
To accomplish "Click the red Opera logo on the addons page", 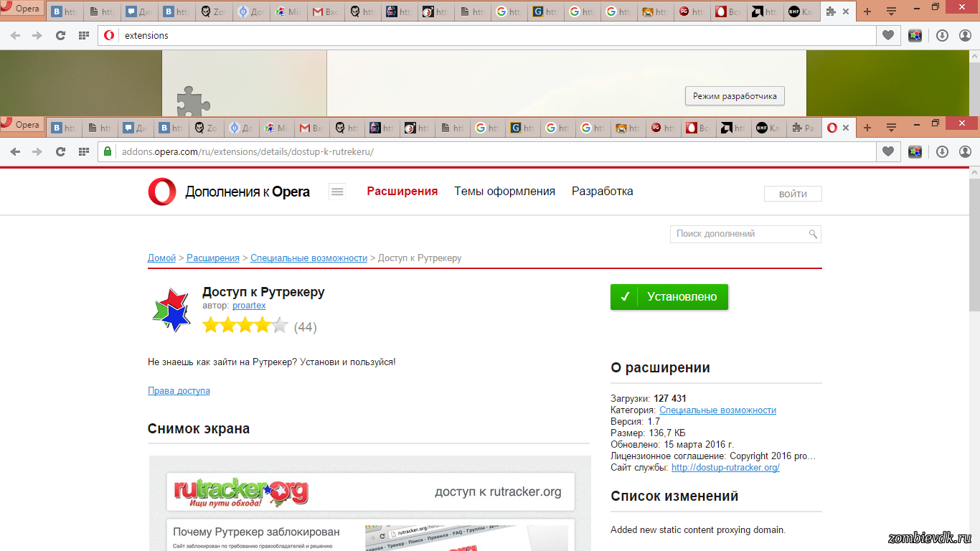I will (x=162, y=192).
